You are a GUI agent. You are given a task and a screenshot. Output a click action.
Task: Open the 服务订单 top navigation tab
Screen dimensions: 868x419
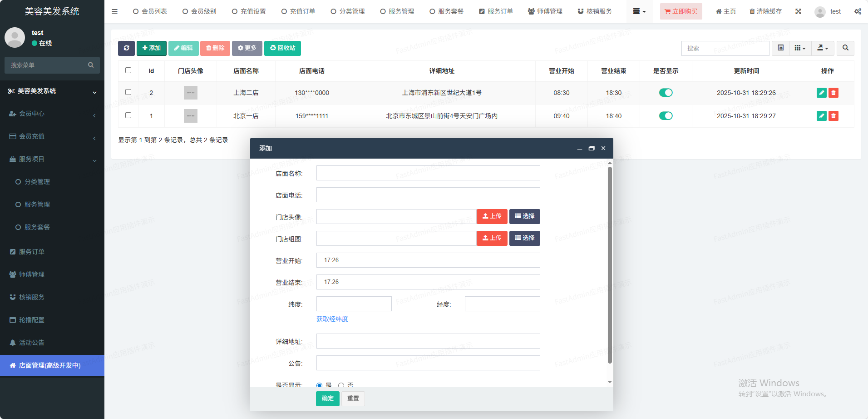point(496,11)
